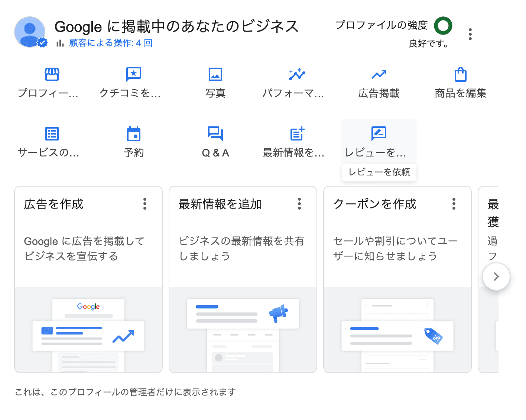Click the プロファイルの強度 label
This screenshot has width=526, height=420.
pyautogui.click(x=382, y=25)
